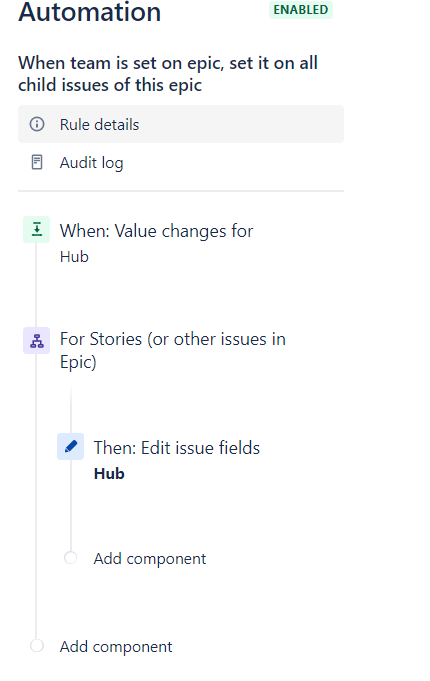This screenshot has width=430, height=681.
Task: Click the Automation page title
Action: (x=89, y=12)
